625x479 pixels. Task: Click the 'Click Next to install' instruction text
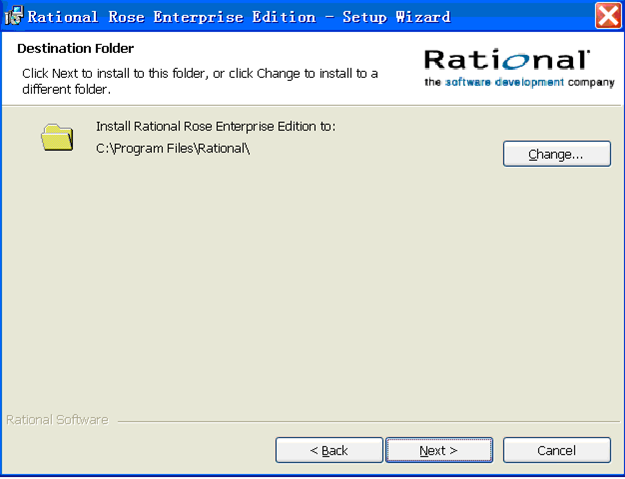click(200, 81)
